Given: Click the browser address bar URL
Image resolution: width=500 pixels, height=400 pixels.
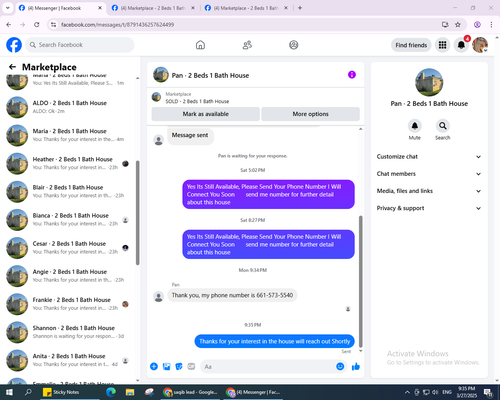Looking at the screenshot, I should [x=117, y=25].
